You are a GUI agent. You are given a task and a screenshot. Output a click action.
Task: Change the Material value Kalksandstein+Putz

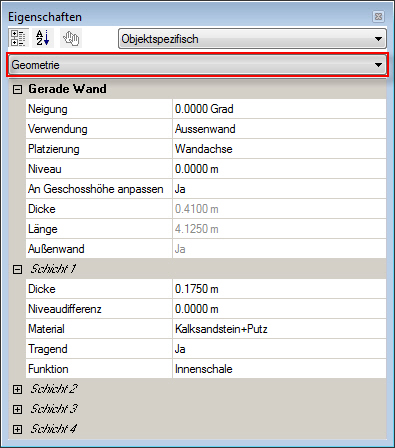pyautogui.click(x=279, y=329)
